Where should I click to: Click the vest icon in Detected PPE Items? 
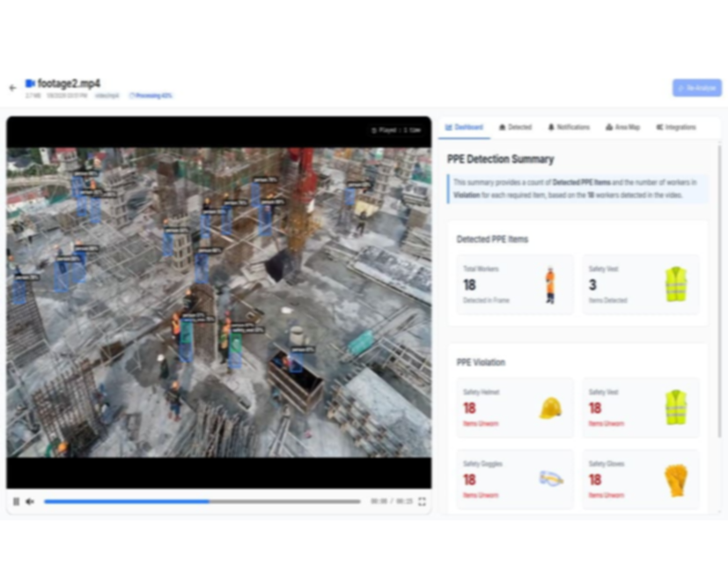click(x=675, y=285)
